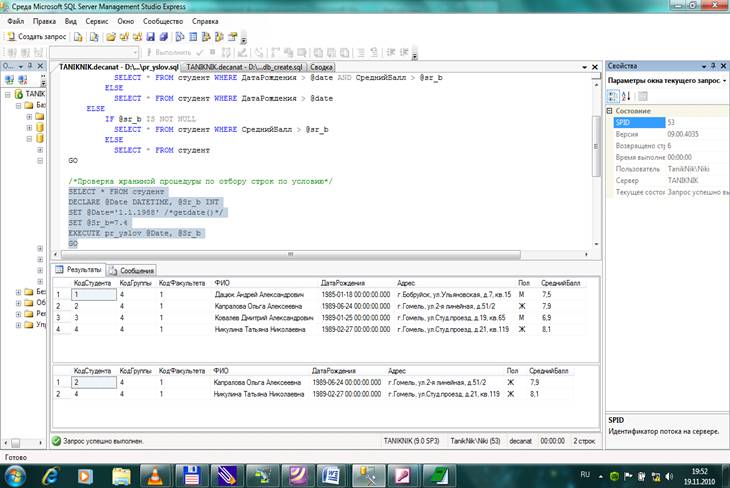The image size is (730, 488).
Task: Select the Капралова Ольга Алексеевна cell in first grid
Action: [260, 306]
